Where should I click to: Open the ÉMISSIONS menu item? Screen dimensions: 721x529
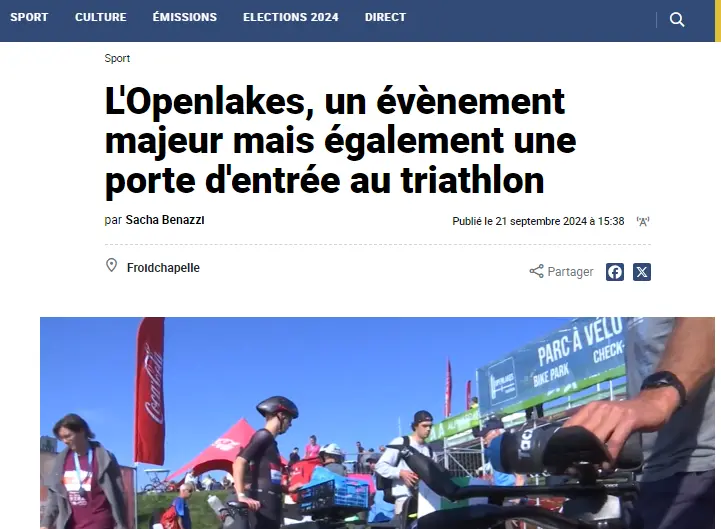[x=185, y=17]
